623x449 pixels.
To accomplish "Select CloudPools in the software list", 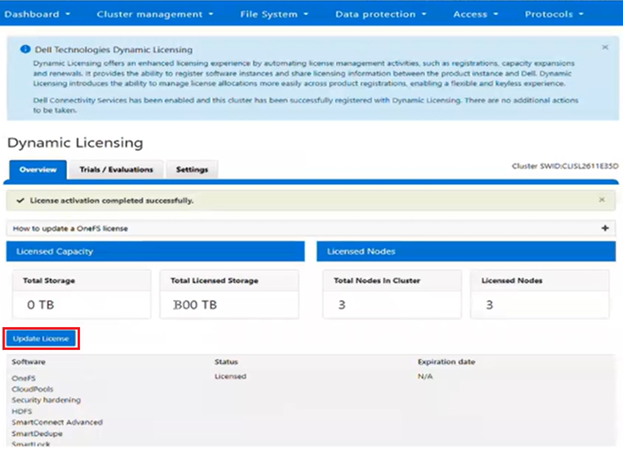I will (x=33, y=389).
